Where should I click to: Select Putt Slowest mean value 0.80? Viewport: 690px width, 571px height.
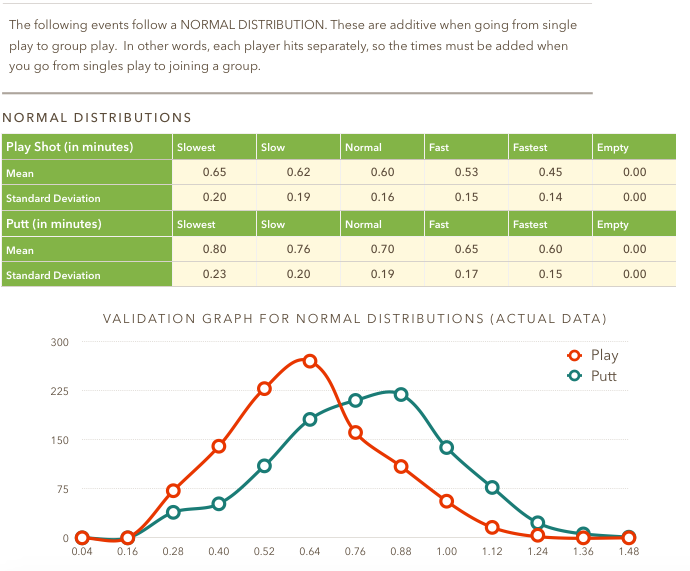[x=214, y=249]
